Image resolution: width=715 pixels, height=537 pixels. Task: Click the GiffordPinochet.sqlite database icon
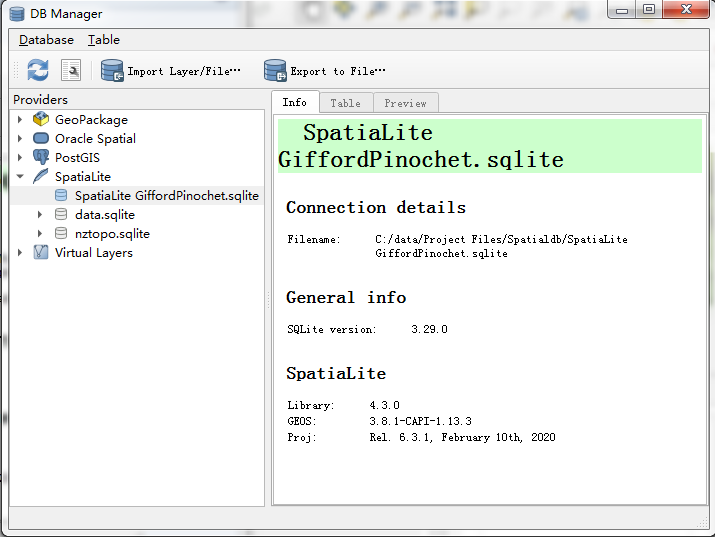61,196
